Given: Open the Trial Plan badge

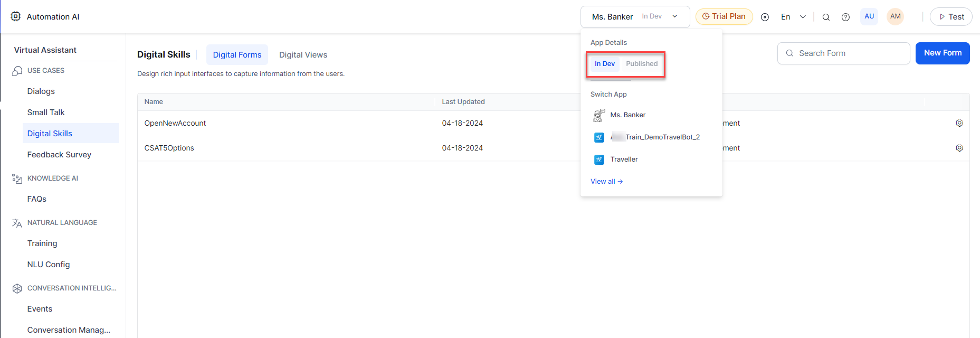Looking at the screenshot, I should tap(724, 16).
